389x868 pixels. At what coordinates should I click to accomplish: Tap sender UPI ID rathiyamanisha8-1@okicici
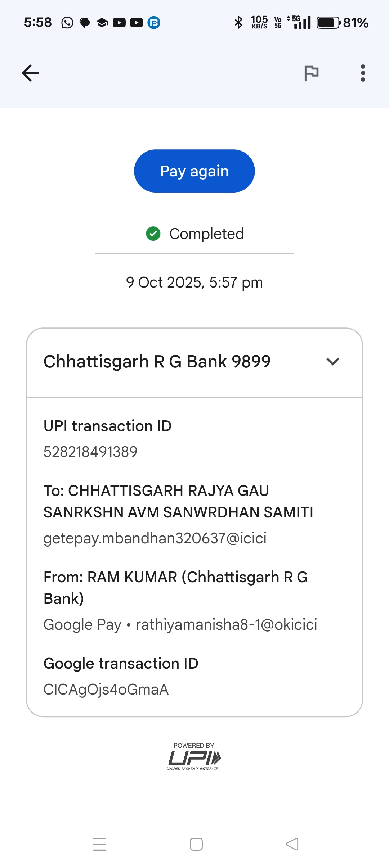pos(226,624)
